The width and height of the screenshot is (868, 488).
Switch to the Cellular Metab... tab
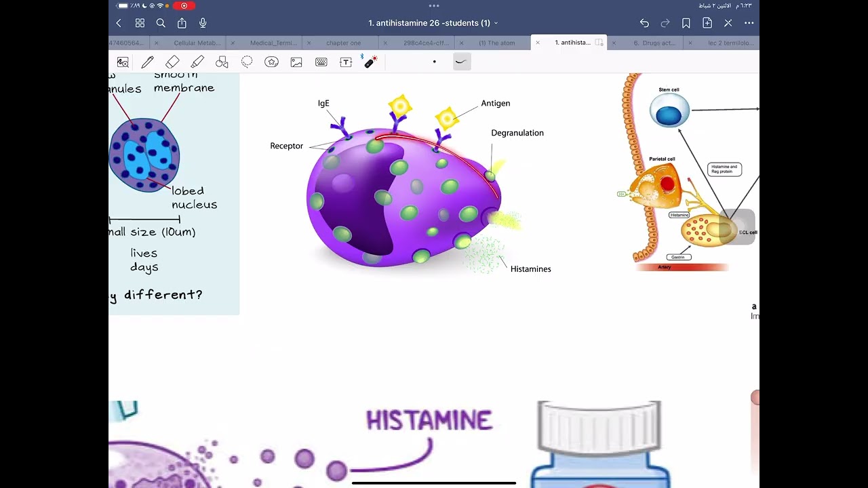(x=197, y=43)
